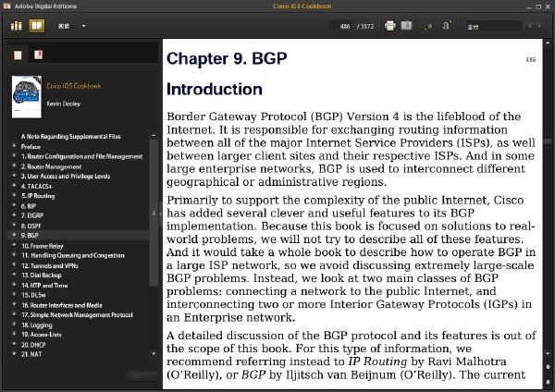
Task: Click the '/ 1572' total pages label
Action: point(365,26)
